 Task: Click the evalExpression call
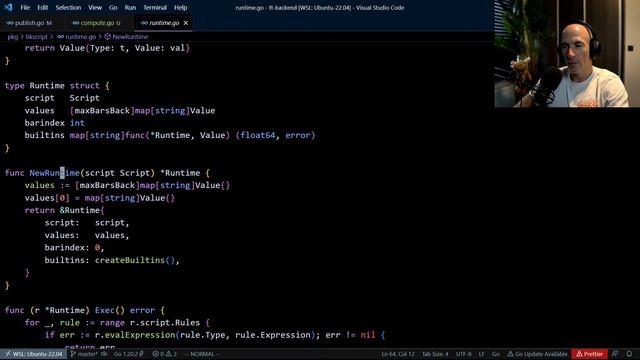pyautogui.click(x=140, y=335)
